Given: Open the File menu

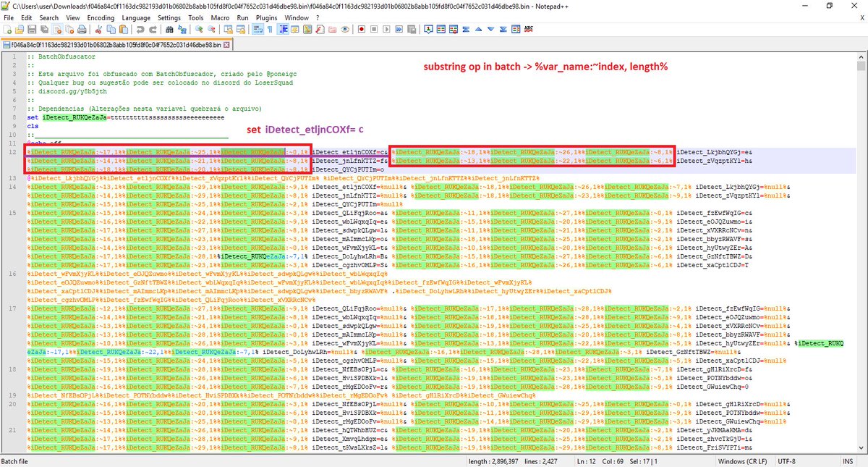Looking at the screenshot, I should click(8, 17).
